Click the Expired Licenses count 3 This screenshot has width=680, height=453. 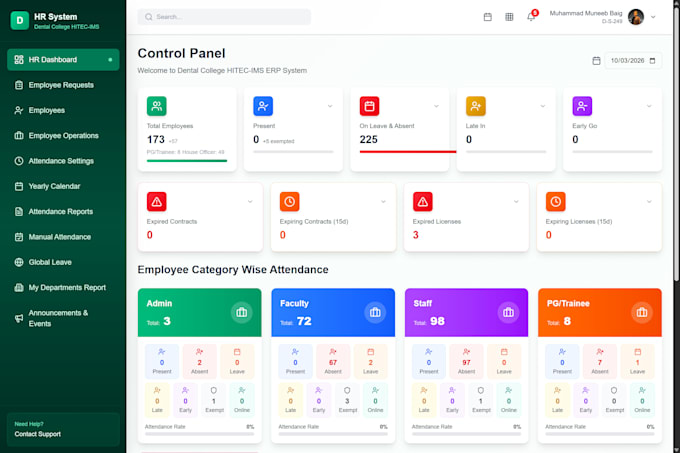tap(415, 235)
